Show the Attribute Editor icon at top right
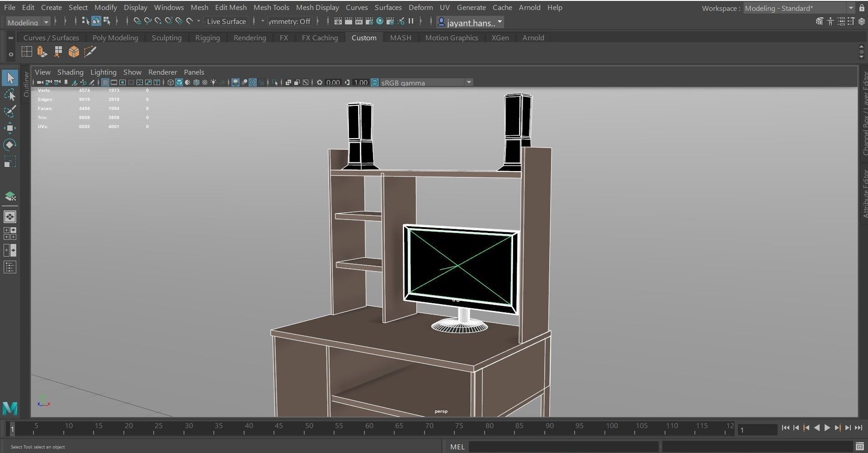The image size is (868, 453). point(841,21)
